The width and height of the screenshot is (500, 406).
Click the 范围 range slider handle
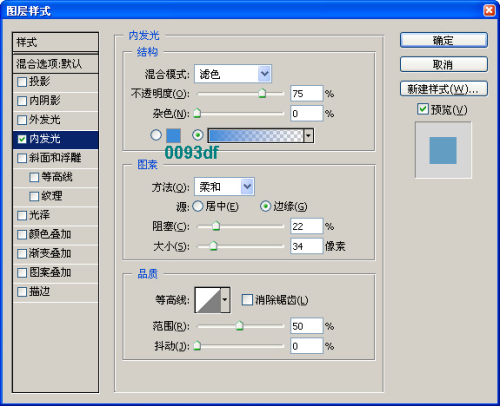click(239, 325)
